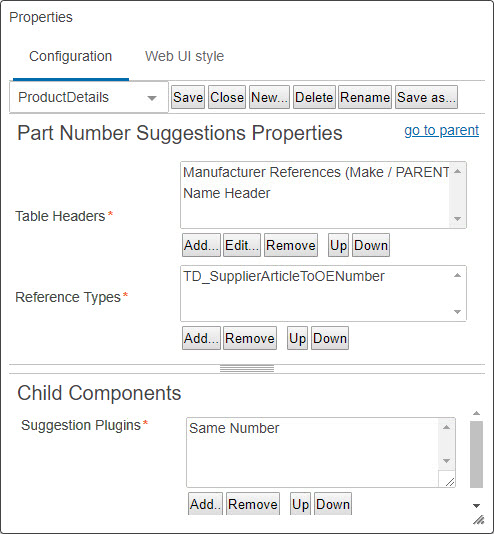This screenshot has height=534, width=494.
Task: Select the Configuration tab
Action: pyautogui.click(x=70, y=56)
